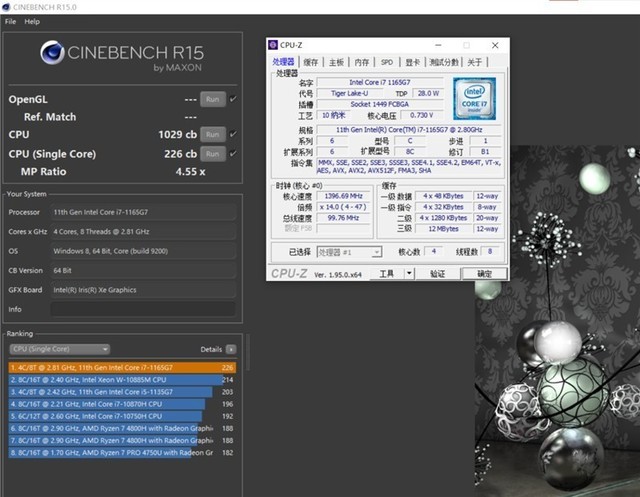Switch to the SPD tab in CPU-Z
640x497 pixels.
click(387, 62)
